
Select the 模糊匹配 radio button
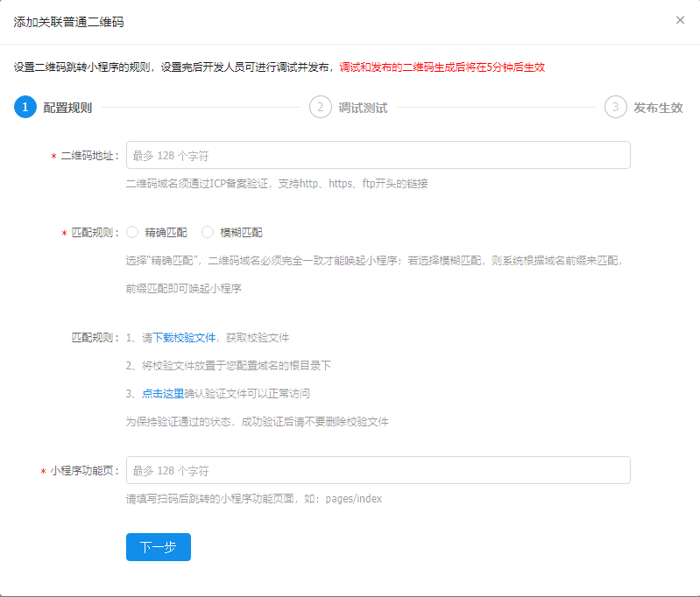point(208,232)
